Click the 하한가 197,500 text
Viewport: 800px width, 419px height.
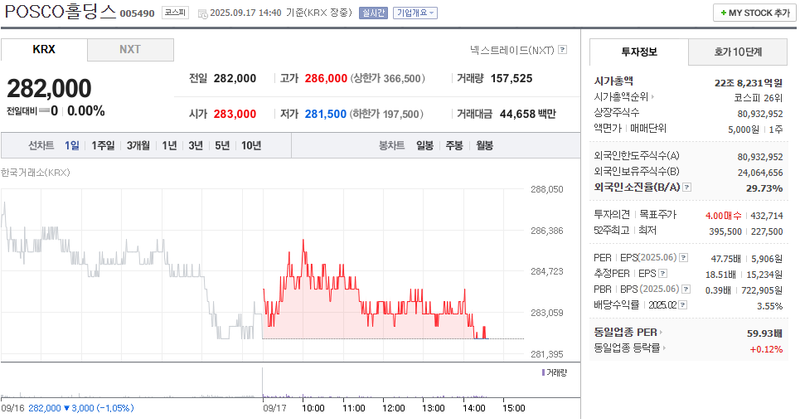pos(387,114)
